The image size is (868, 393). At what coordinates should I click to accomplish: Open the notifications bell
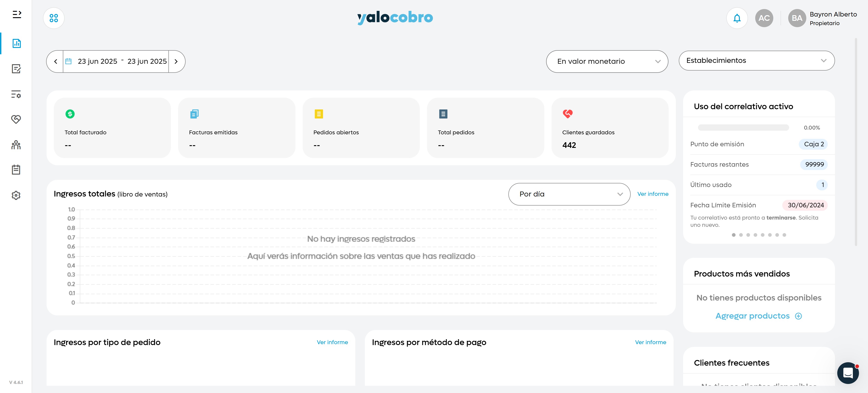tap(737, 18)
